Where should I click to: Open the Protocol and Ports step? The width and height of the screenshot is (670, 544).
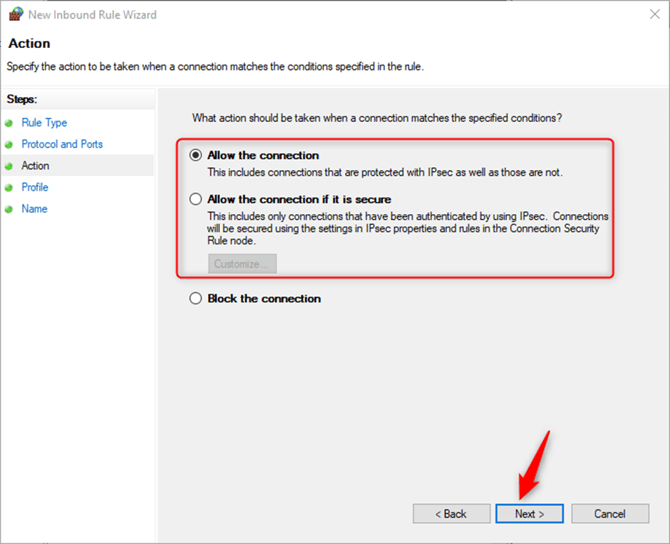tap(62, 145)
